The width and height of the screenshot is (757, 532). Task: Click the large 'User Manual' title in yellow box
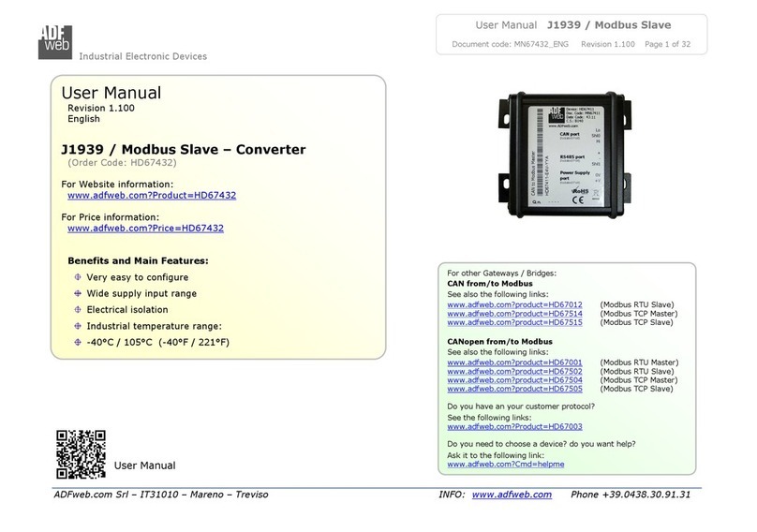tap(111, 93)
